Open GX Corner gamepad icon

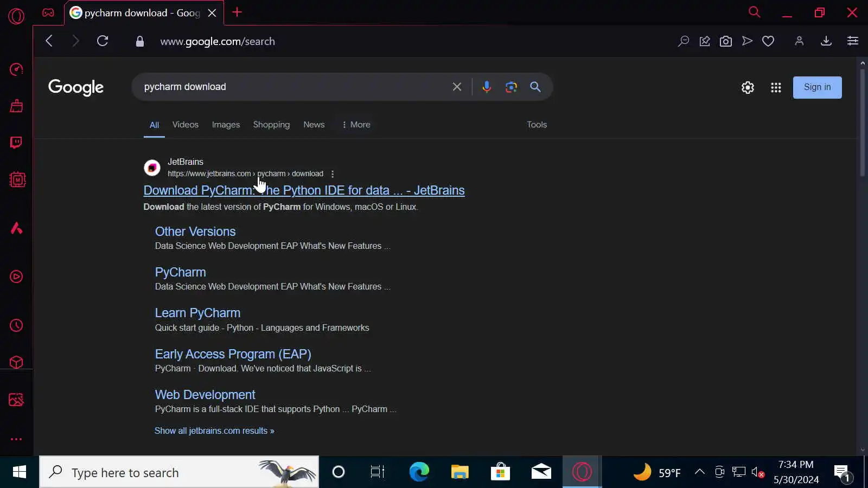tap(48, 12)
